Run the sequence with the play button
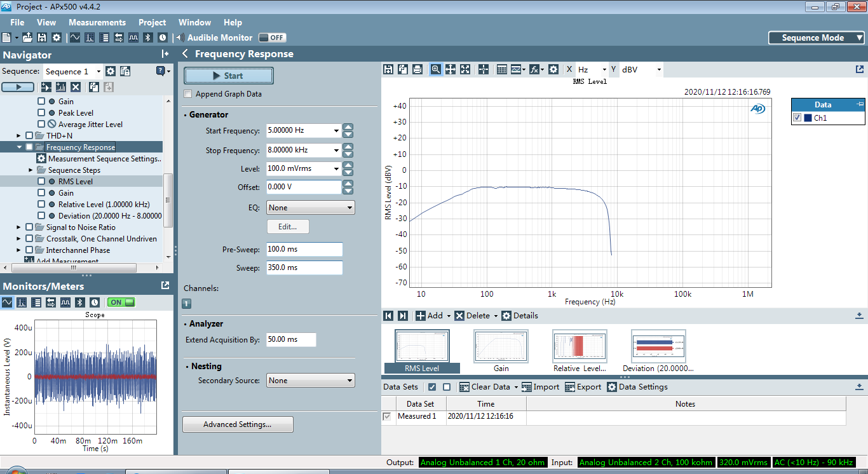The height and width of the screenshot is (474, 868). [x=18, y=87]
